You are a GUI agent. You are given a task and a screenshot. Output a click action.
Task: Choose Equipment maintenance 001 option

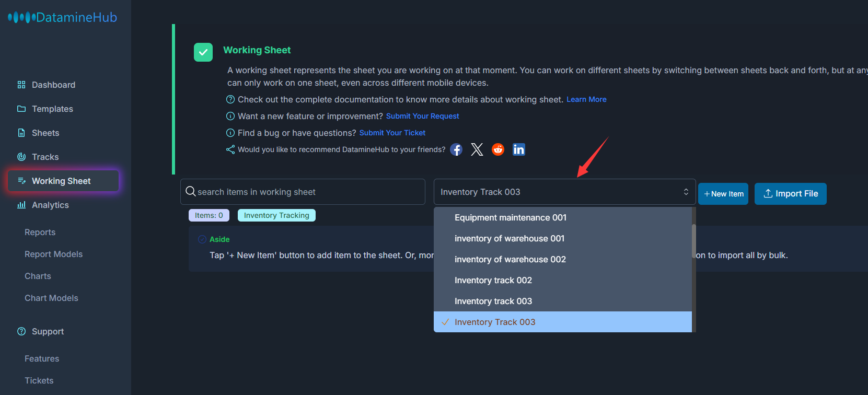tap(563, 217)
